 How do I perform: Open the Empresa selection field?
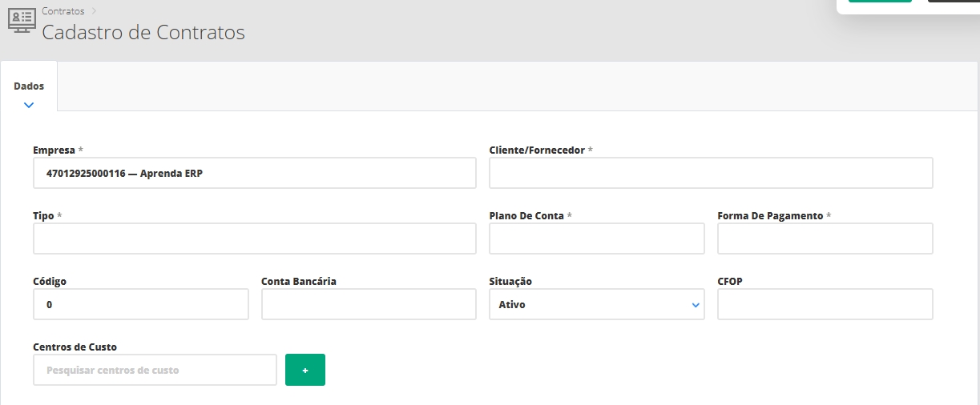(x=254, y=173)
